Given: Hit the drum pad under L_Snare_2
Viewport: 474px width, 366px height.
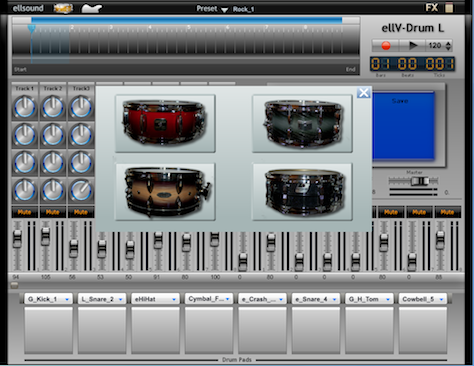Looking at the screenshot, I should point(102,330).
